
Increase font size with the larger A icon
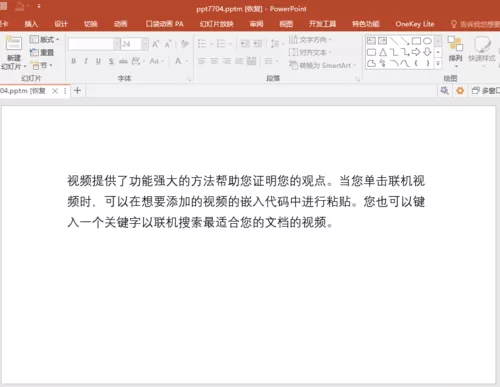point(156,44)
